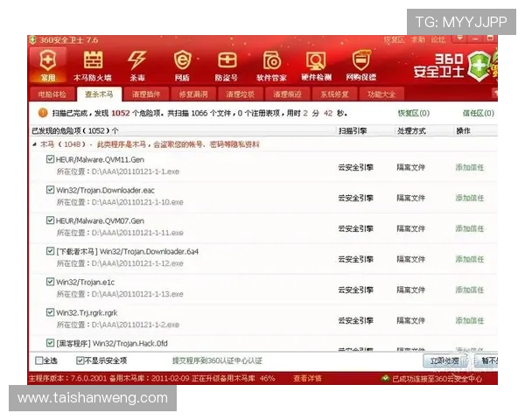Click 云安全引擎 in the HEUR/Malware.QVM07.Gen row

tap(355, 228)
